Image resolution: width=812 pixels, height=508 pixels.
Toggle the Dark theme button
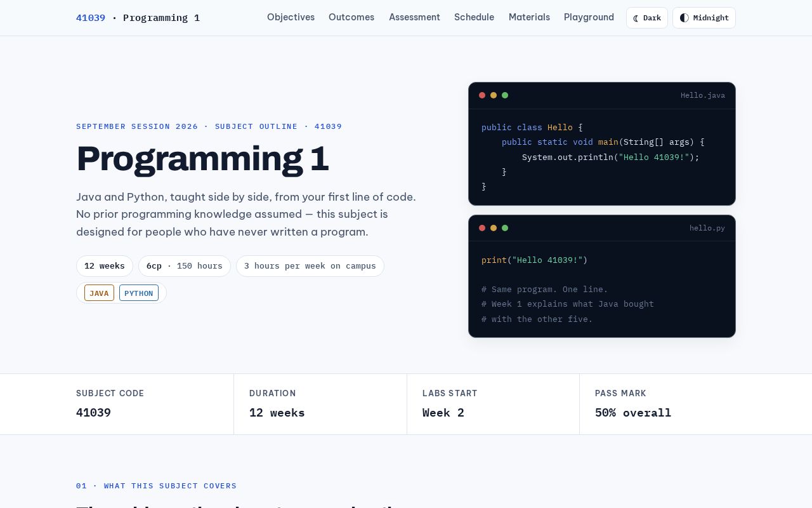click(647, 18)
